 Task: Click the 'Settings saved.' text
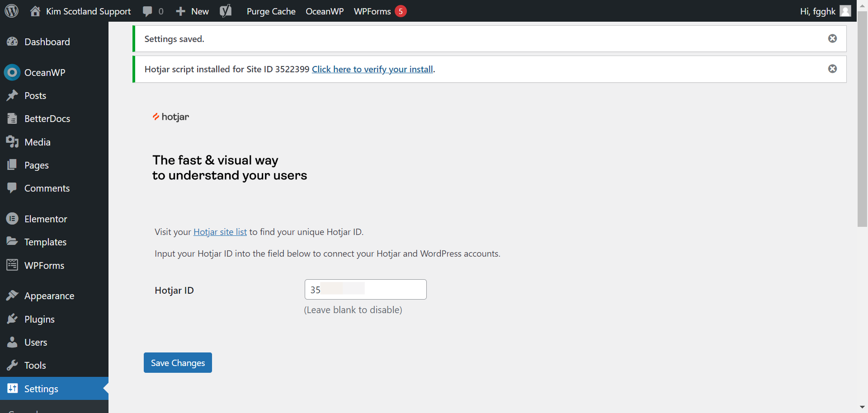[174, 39]
